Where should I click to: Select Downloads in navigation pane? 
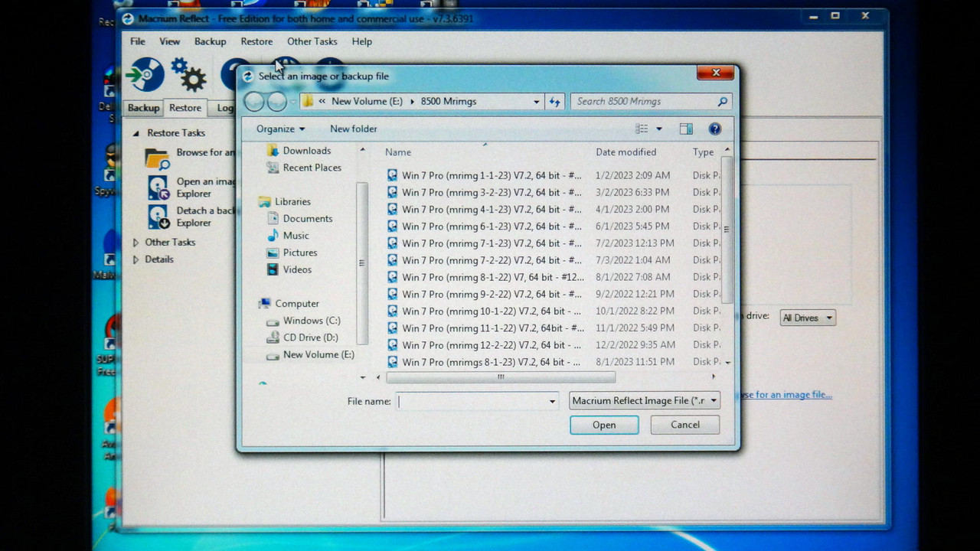pos(299,151)
